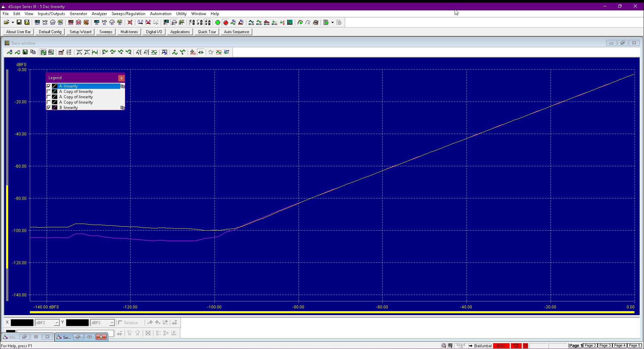Click the Digital I/O button
Image resolution: width=644 pixels, height=349 pixels.
[154, 32]
